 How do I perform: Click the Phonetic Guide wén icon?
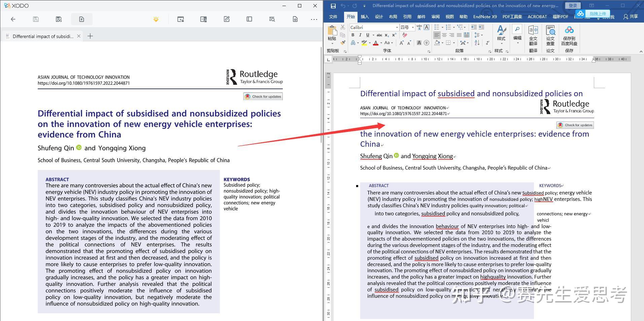point(419,27)
